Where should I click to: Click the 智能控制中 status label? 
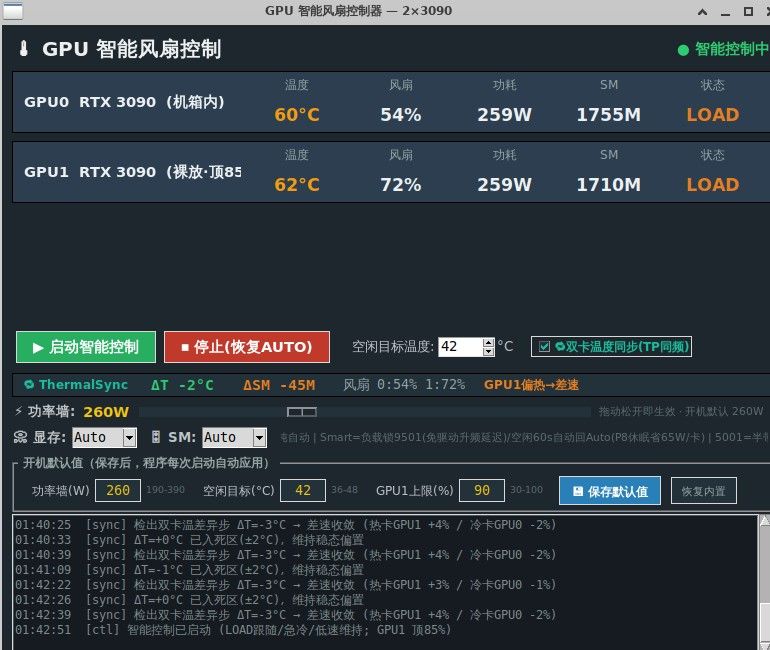[x=731, y=50]
